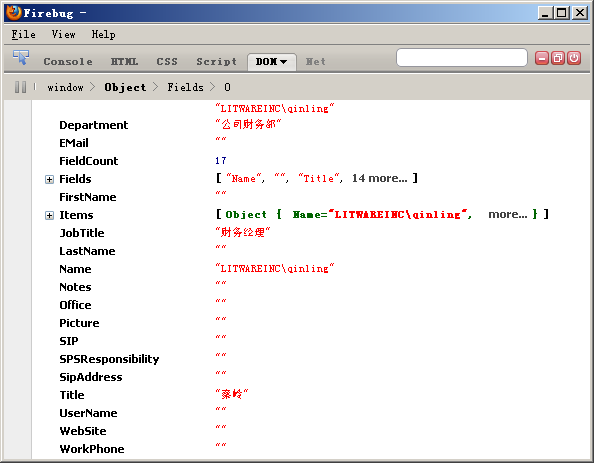Close the Firebug window
This screenshot has height=463, width=594.
coord(580,13)
